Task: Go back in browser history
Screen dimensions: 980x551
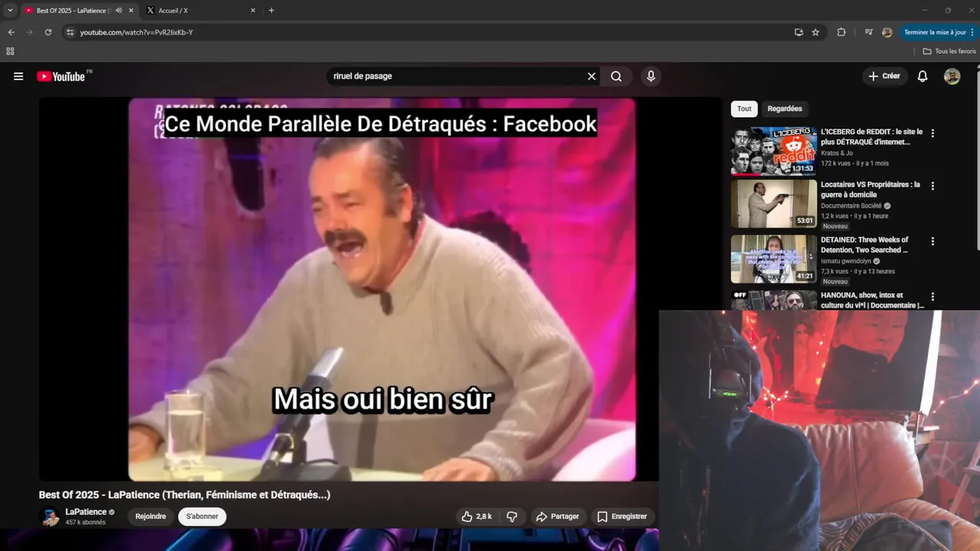Action: tap(11, 32)
